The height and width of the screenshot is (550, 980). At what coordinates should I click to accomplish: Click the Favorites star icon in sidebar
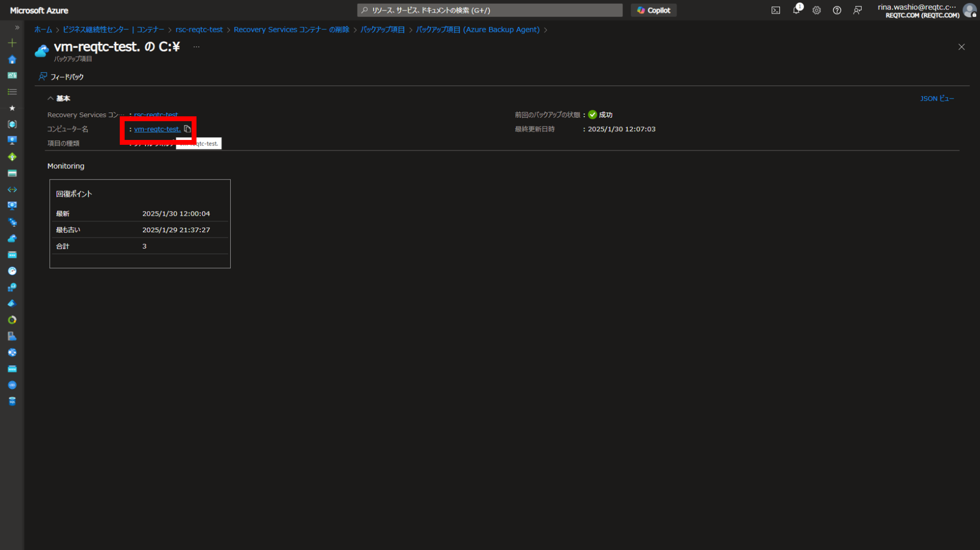tap(12, 108)
